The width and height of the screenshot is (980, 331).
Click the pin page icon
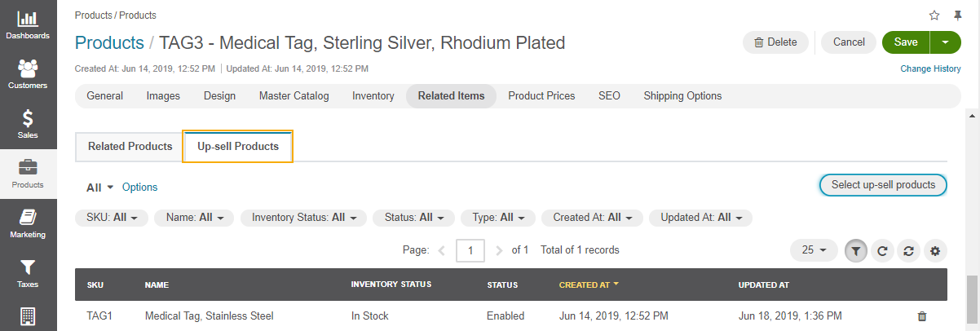click(x=957, y=15)
